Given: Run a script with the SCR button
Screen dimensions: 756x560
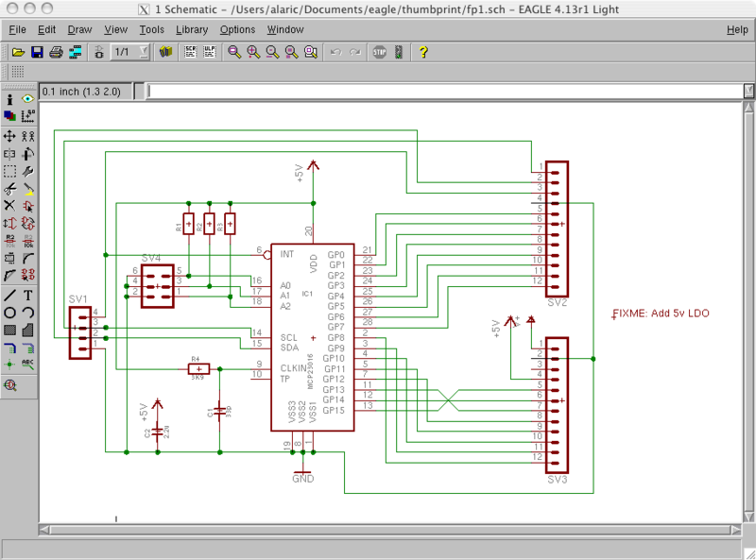Looking at the screenshot, I should [189, 52].
